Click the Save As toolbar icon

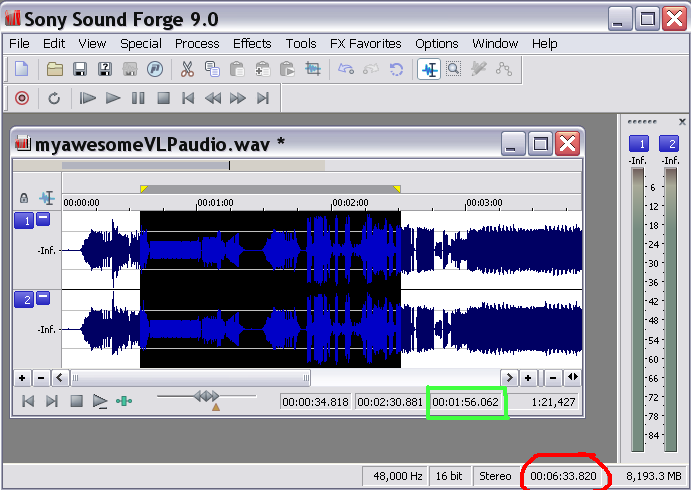pyautogui.click(x=105, y=69)
